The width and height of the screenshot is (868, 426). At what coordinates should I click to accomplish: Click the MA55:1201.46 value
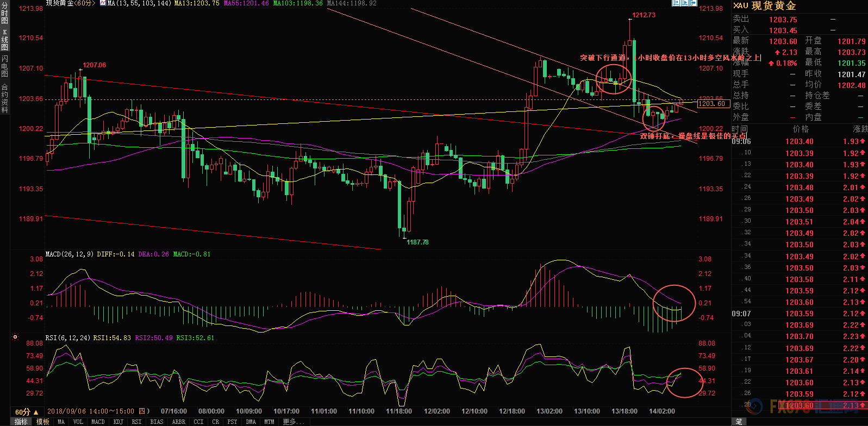coord(246,3)
